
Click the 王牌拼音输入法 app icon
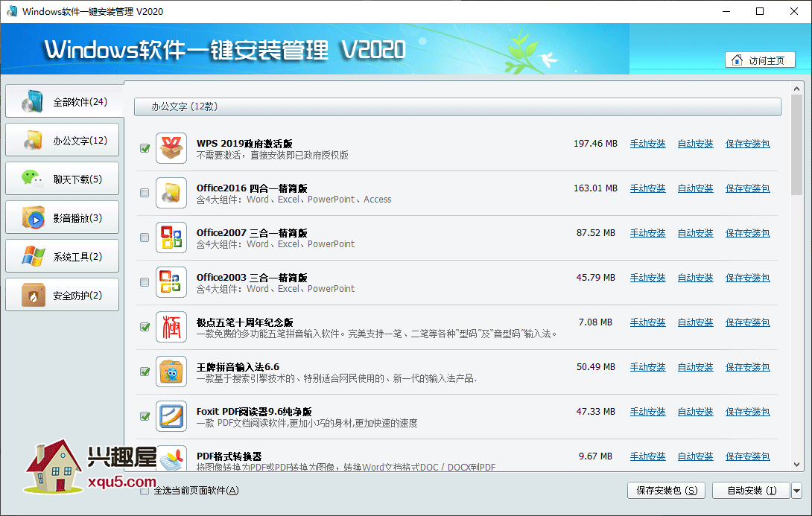[x=171, y=371]
